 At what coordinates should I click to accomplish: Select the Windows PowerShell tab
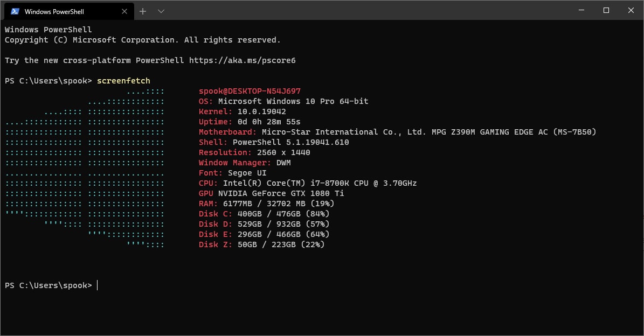pyautogui.click(x=69, y=11)
